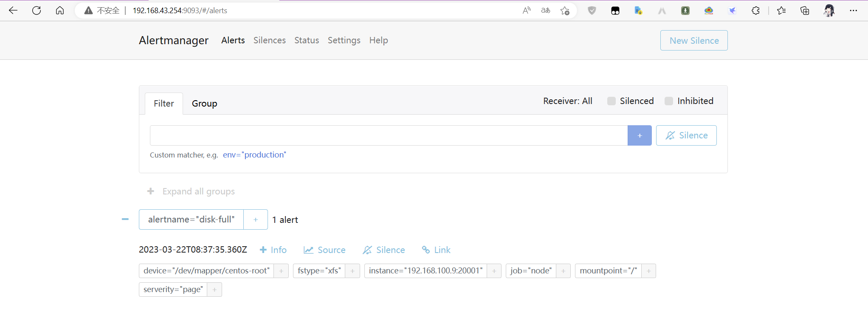Click the fstype="xfs" label
The height and width of the screenshot is (315, 868).
tap(319, 271)
